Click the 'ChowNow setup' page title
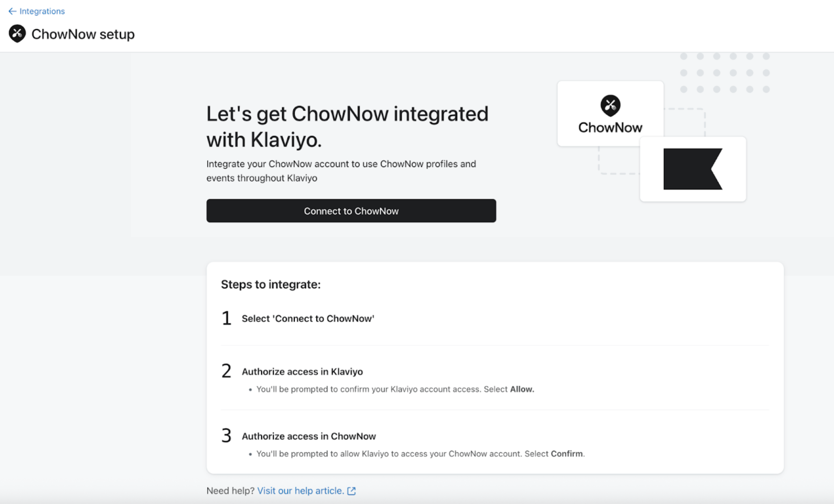Viewport: 834px width, 504px height. 83,34
